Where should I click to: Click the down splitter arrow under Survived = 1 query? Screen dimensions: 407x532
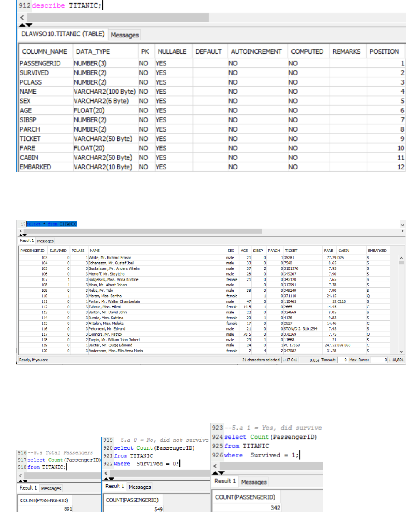pos(221,473)
